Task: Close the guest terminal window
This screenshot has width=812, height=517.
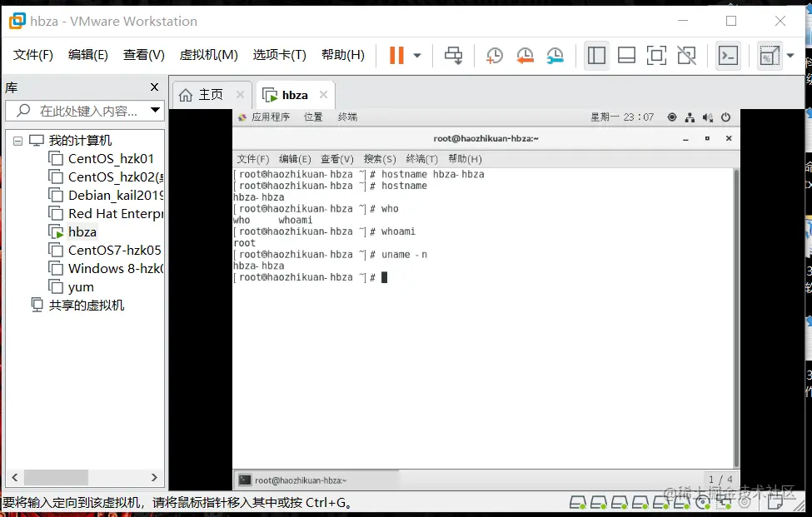Action: (729, 138)
